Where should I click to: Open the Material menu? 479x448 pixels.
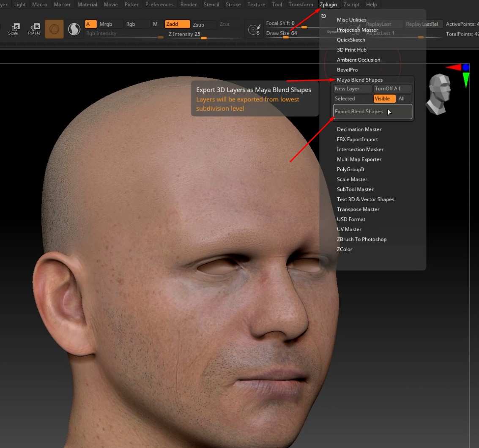pos(87,5)
